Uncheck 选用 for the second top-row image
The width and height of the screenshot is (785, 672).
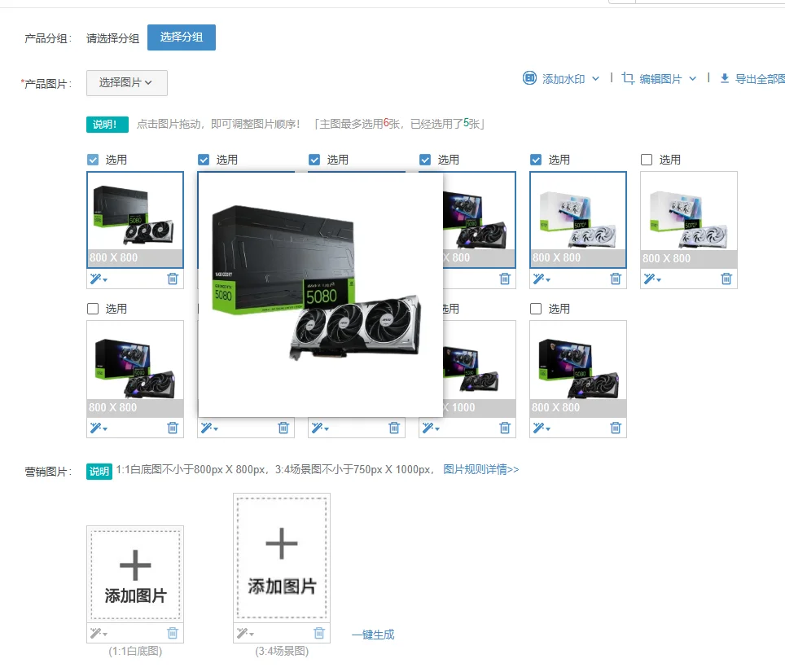(x=204, y=160)
